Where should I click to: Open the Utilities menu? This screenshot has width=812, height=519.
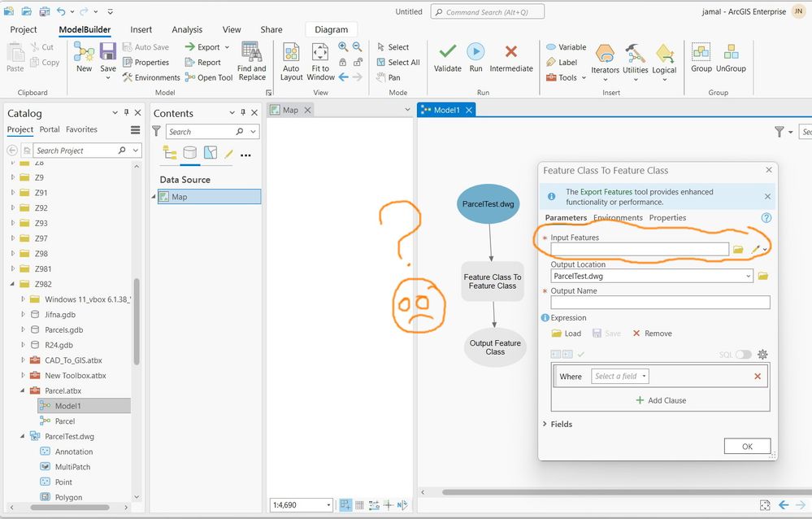[636, 62]
